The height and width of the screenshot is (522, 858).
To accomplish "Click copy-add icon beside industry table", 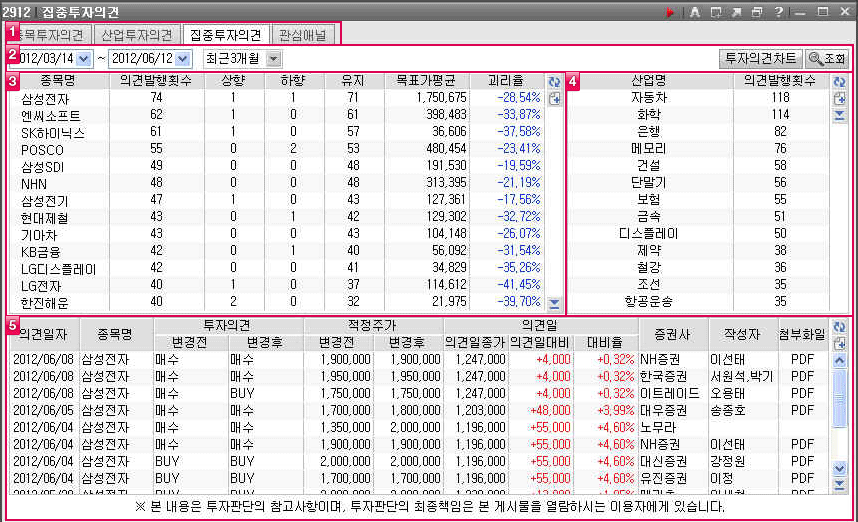I will pyautogui.click(x=839, y=98).
